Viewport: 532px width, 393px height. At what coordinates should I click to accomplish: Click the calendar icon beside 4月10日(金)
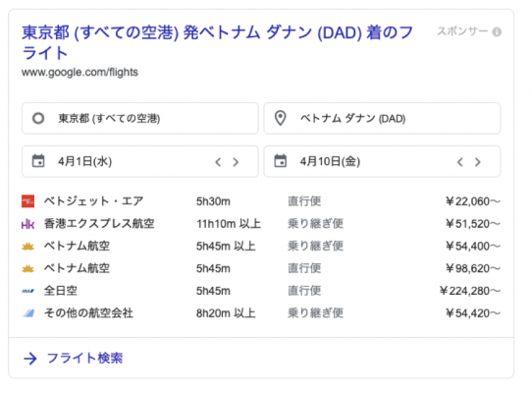(281, 161)
